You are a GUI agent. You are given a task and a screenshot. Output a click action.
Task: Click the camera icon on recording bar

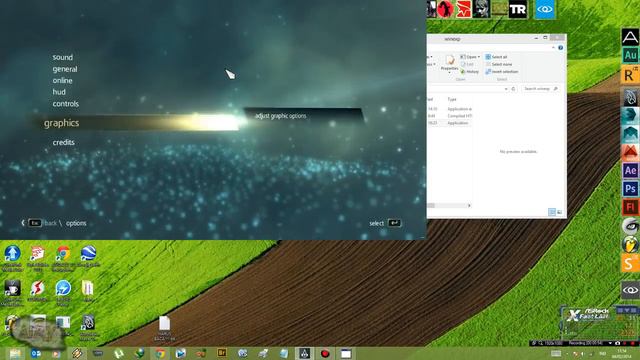618,343
